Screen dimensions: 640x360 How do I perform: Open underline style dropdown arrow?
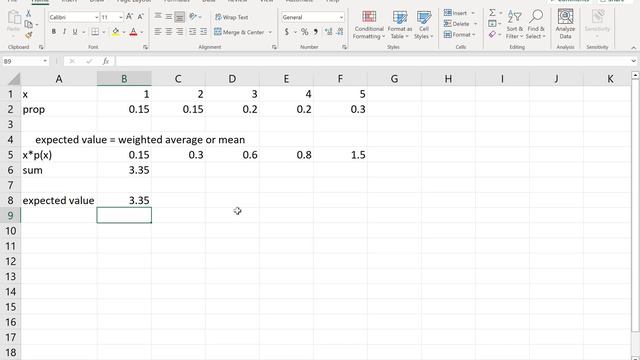(x=83, y=32)
